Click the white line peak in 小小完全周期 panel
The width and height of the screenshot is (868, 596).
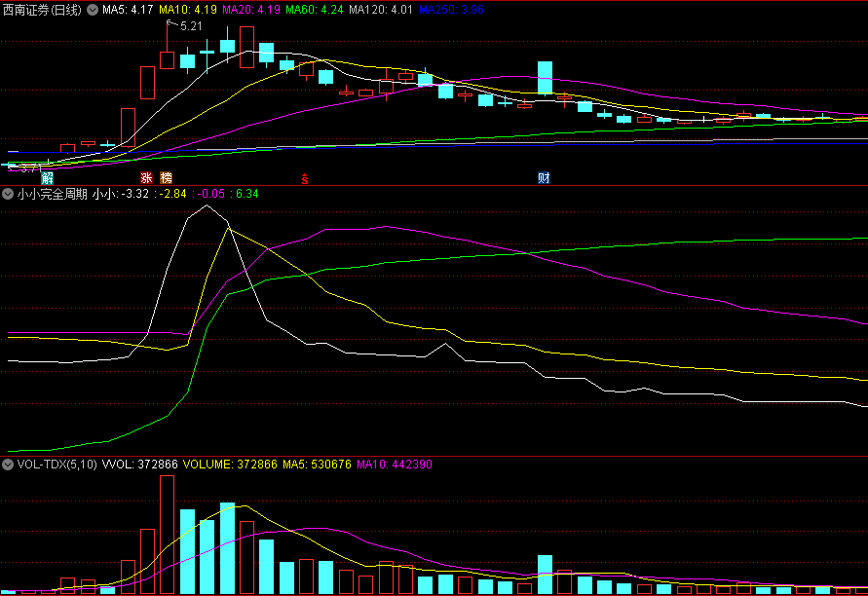(208, 205)
